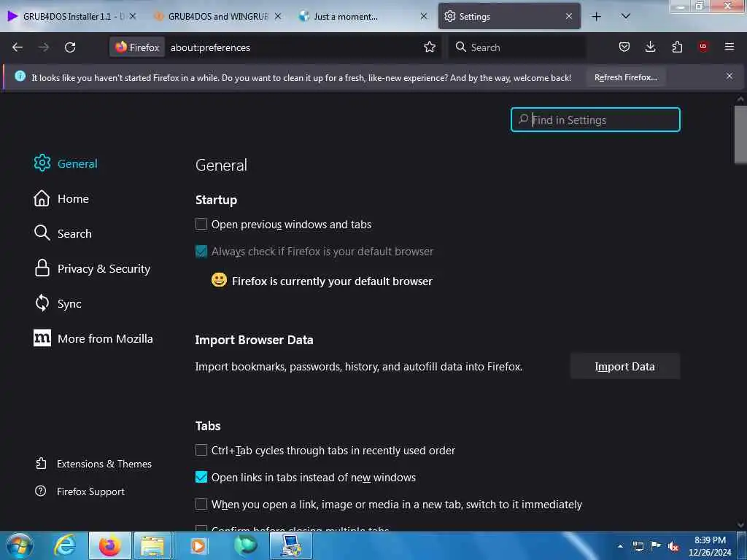Close the Settings tab
747x560 pixels.
click(569, 16)
